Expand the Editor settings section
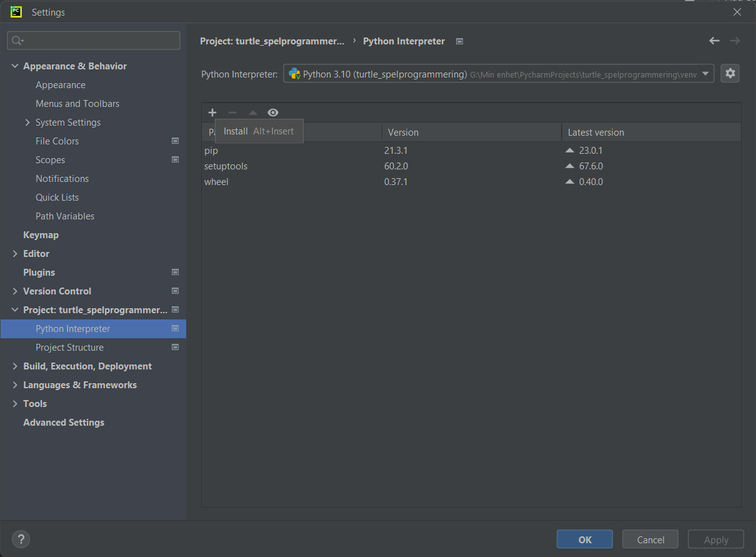Screen dimensions: 756x557 15,254
